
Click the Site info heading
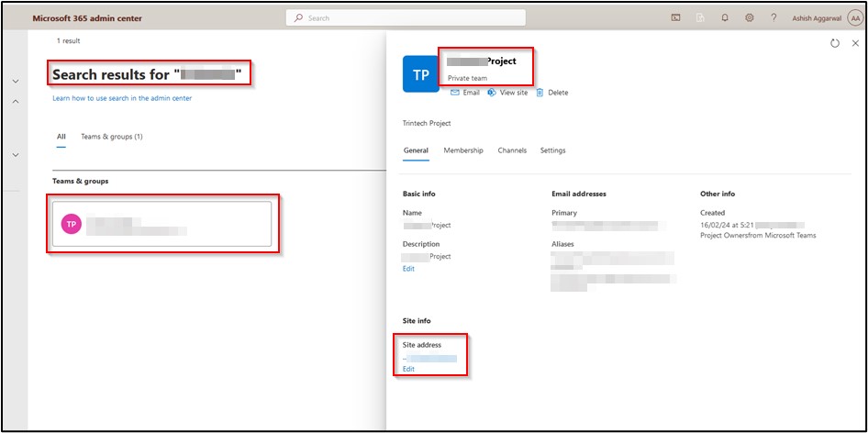coord(417,320)
